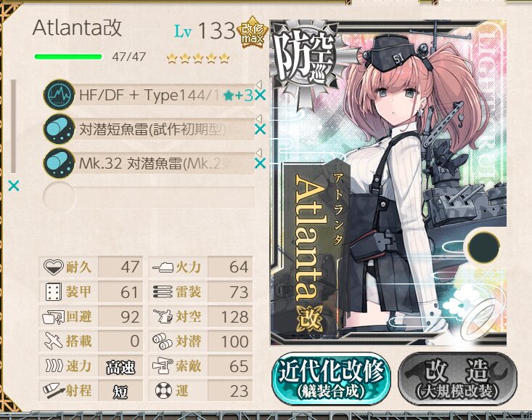Remove all equipment using left-side X

coord(14,185)
